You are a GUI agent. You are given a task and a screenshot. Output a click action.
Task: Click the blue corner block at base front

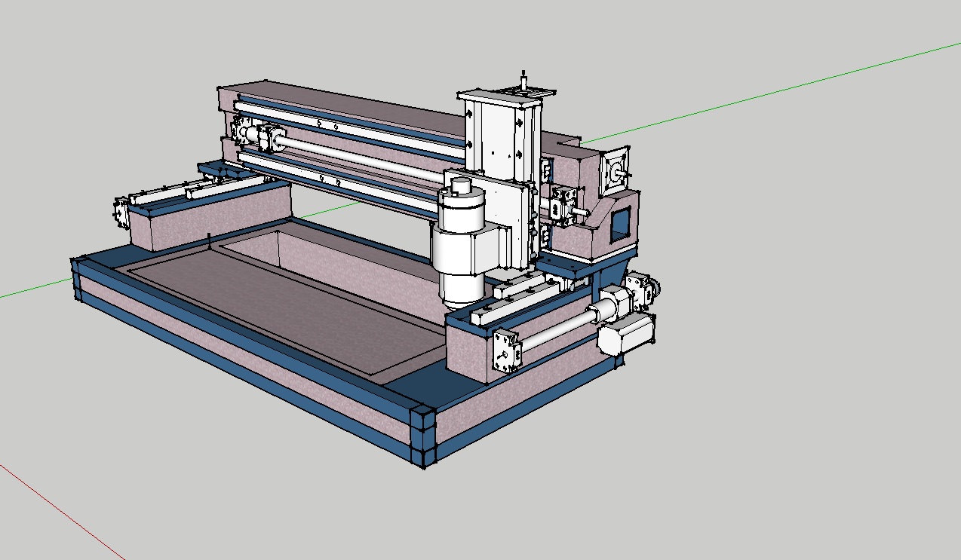click(x=422, y=436)
